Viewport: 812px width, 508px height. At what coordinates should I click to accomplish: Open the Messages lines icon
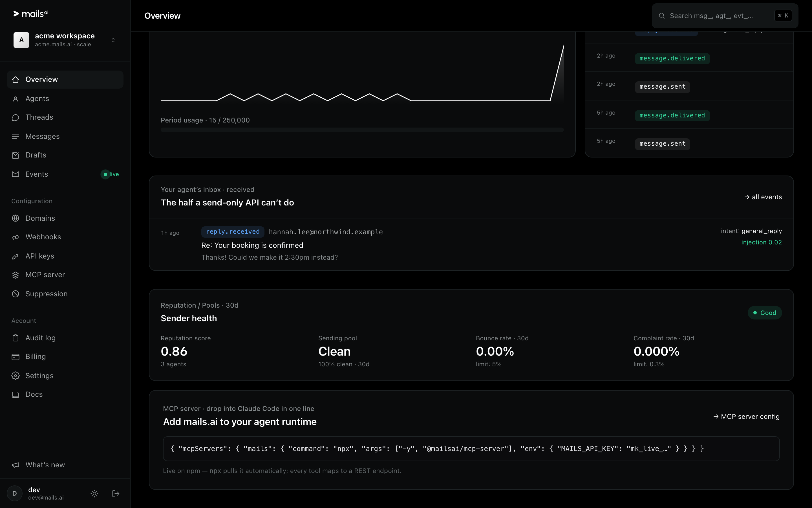16,136
